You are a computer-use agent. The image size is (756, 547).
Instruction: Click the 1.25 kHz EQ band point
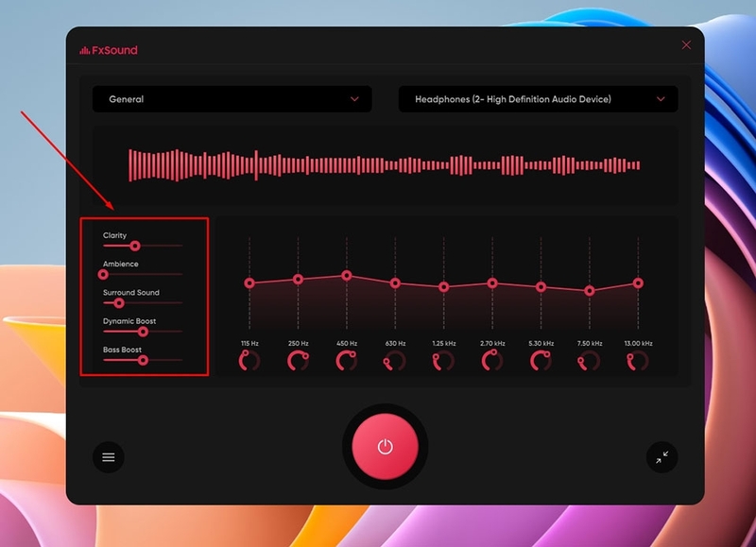(x=443, y=287)
